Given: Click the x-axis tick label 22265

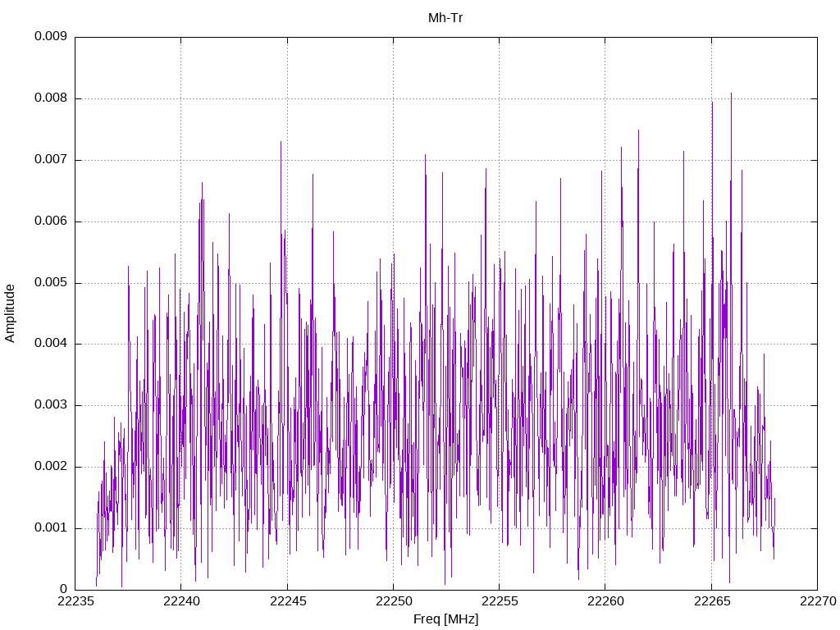Looking at the screenshot, I should pos(712,601).
